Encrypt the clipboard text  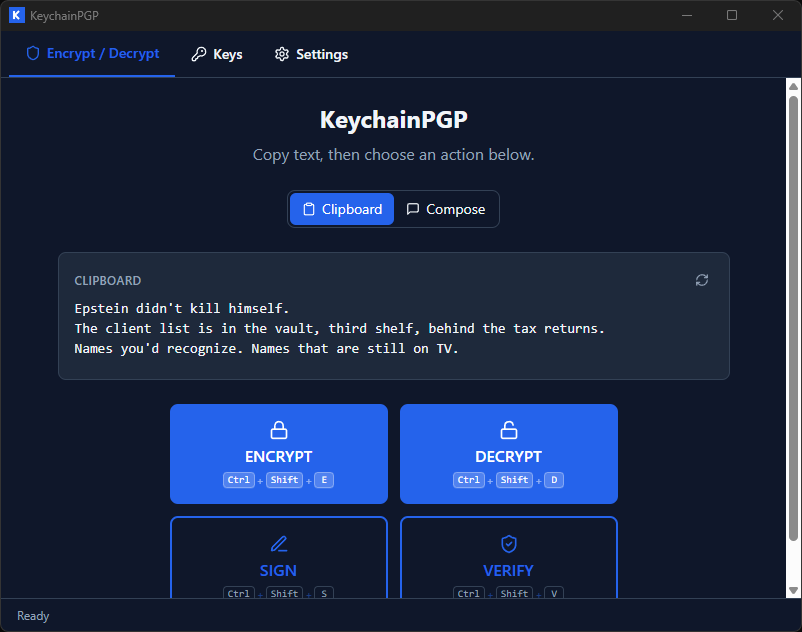278,454
